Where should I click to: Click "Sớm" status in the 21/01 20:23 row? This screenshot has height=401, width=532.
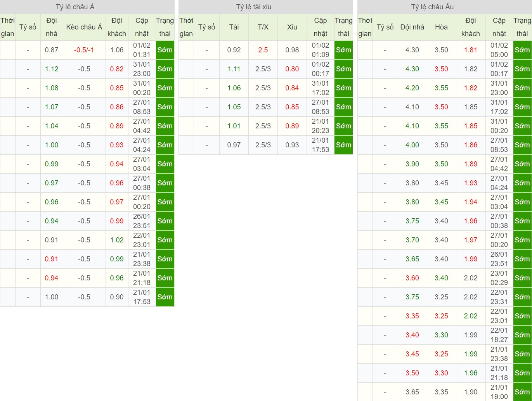[x=343, y=126]
